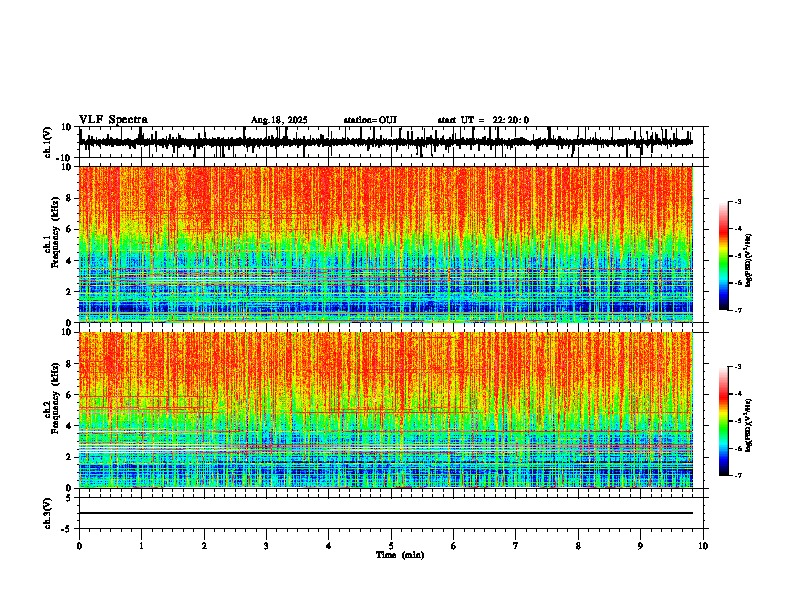Click the "ch.1(V)" waveform axis label
The width and height of the screenshot is (792, 612).
coord(48,142)
